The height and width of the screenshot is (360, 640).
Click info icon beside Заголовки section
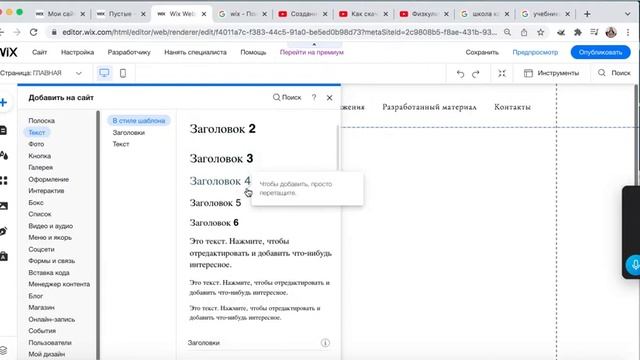click(x=325, y=343)
